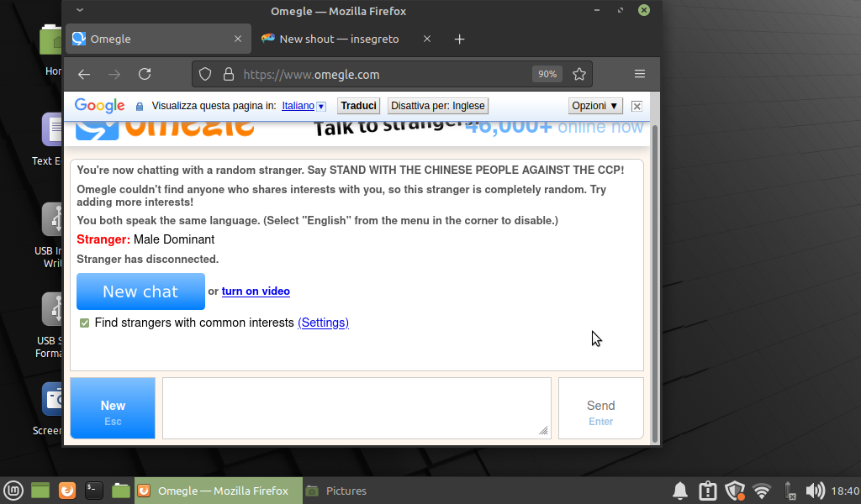Switch to the New shout — insegreto tab
The width and height of the screenshot is (861, 504).
(346, 39)
